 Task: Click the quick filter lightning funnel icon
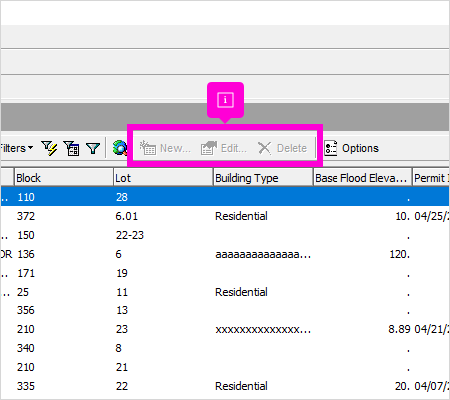[x=49, y=148]
